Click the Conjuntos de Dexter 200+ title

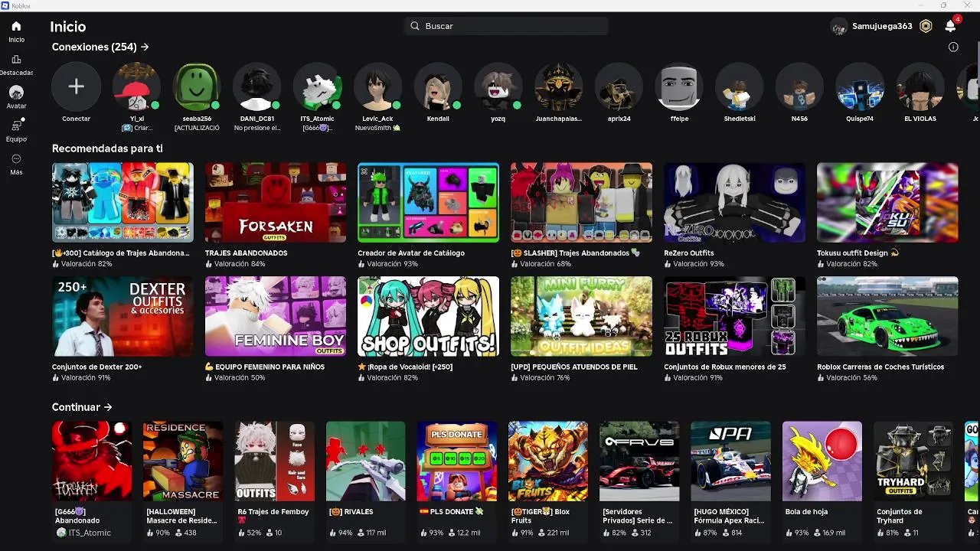(x=97, y=367)
